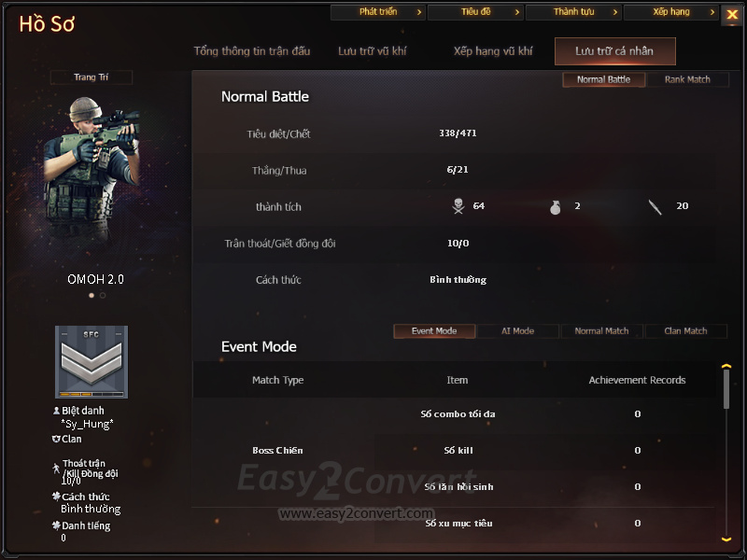Screen dimensions: 747x560
Task: Open the Lưu trữ vũ khí tab
Action: [372, 51]
